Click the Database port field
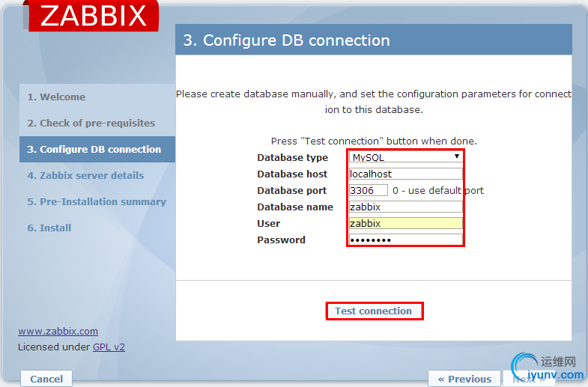 pyautogui.click(x=369, y=190)
